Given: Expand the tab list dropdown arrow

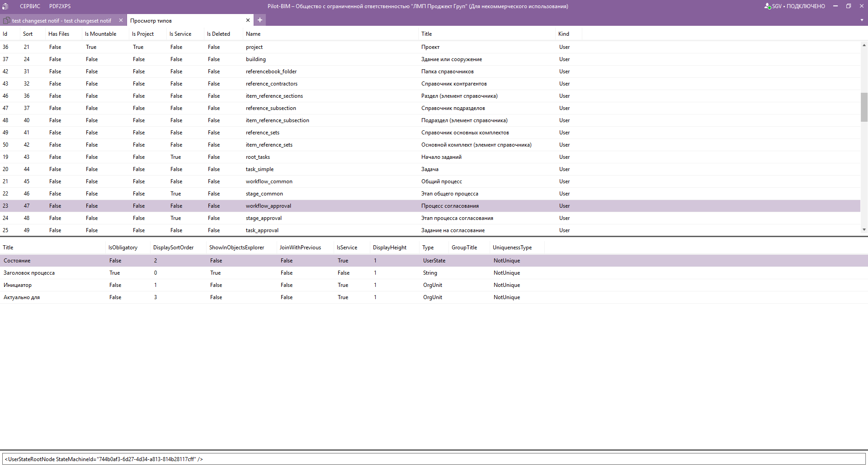Looking at the screenshot, I should [862, 20].
